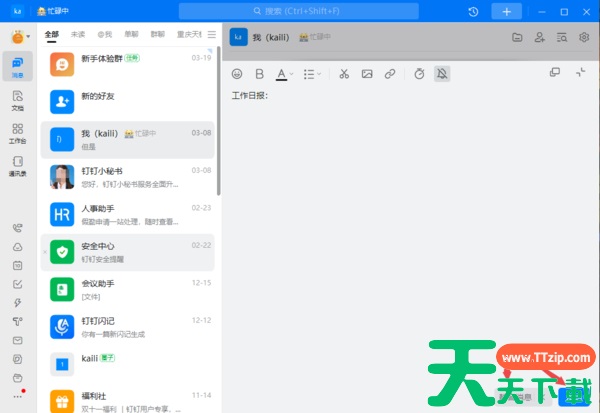The image size is (600, 413).
Task: Click the conversation list scrollbar
Action: pyautogui.click(x=218, y=121)
